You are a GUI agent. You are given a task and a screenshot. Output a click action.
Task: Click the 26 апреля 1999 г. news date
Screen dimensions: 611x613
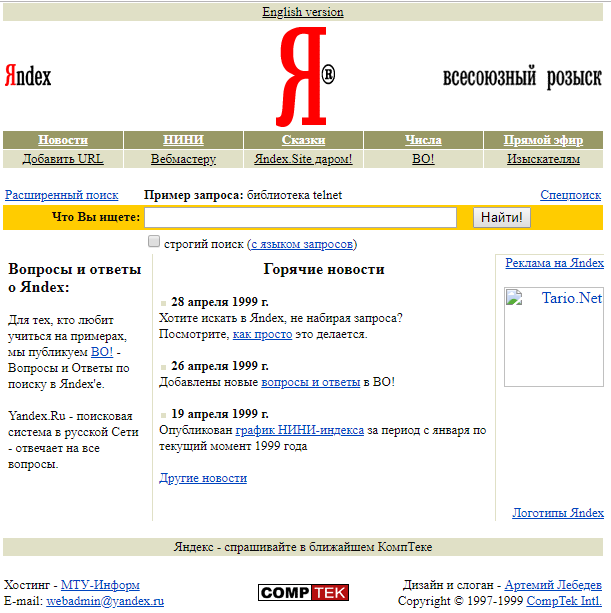(220, 366)
